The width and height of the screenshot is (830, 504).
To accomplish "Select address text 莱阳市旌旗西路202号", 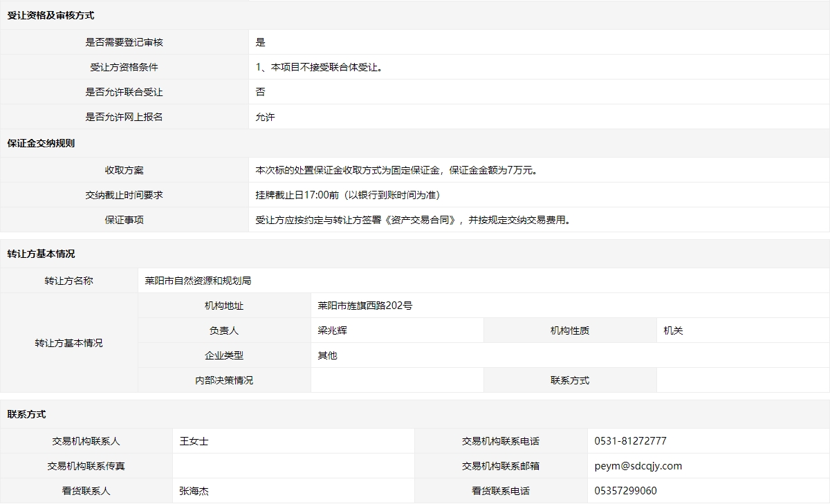I will (365, 306).
